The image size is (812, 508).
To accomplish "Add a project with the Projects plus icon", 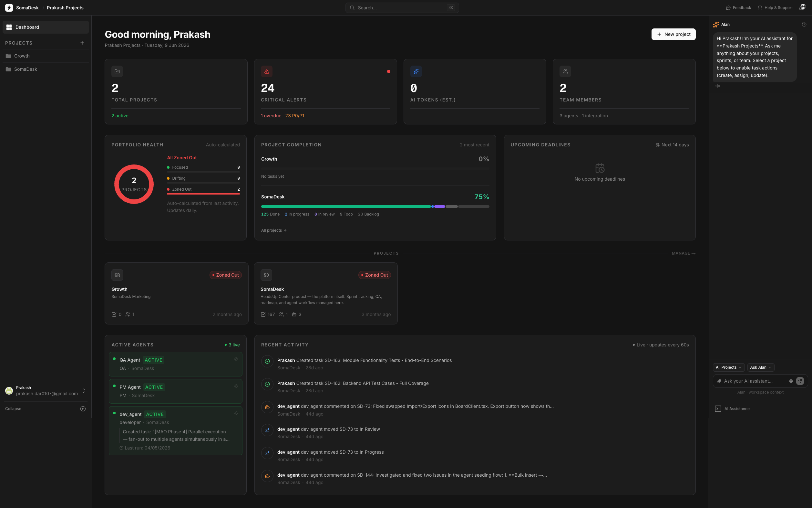I will point(82,43).
